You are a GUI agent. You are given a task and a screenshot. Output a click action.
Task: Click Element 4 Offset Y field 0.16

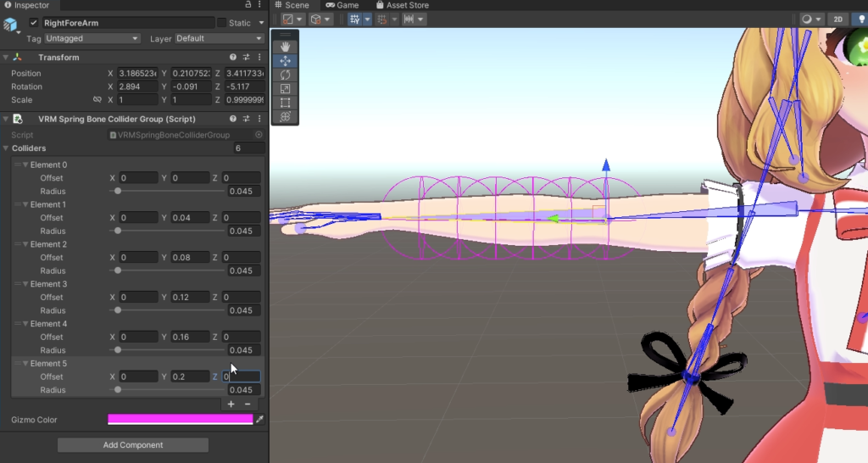[x=189, y=337]
